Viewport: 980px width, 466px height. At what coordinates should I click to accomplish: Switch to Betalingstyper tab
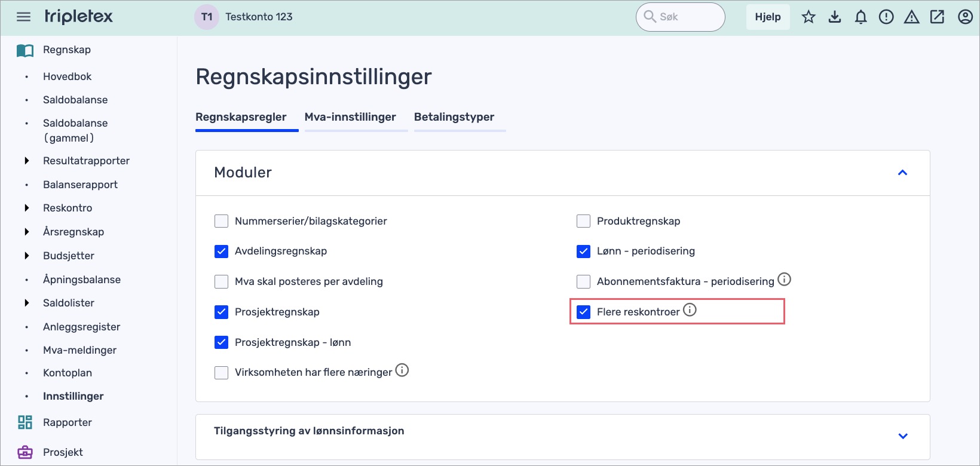click(x=454, y=117)
